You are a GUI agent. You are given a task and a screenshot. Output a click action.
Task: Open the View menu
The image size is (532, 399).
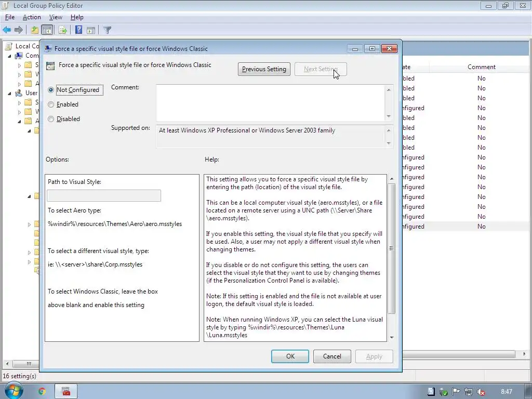[x=56, y=17]
